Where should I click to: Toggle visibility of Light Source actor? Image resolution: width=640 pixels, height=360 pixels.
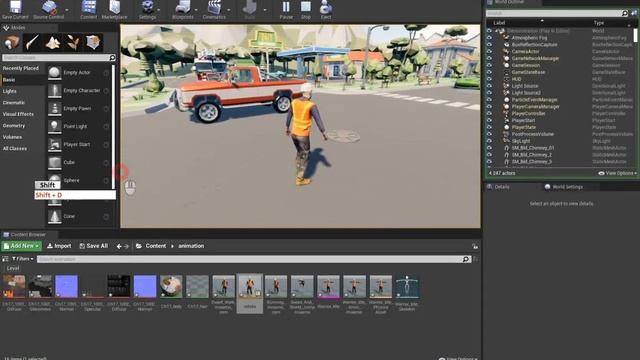[x=489, y=86]
